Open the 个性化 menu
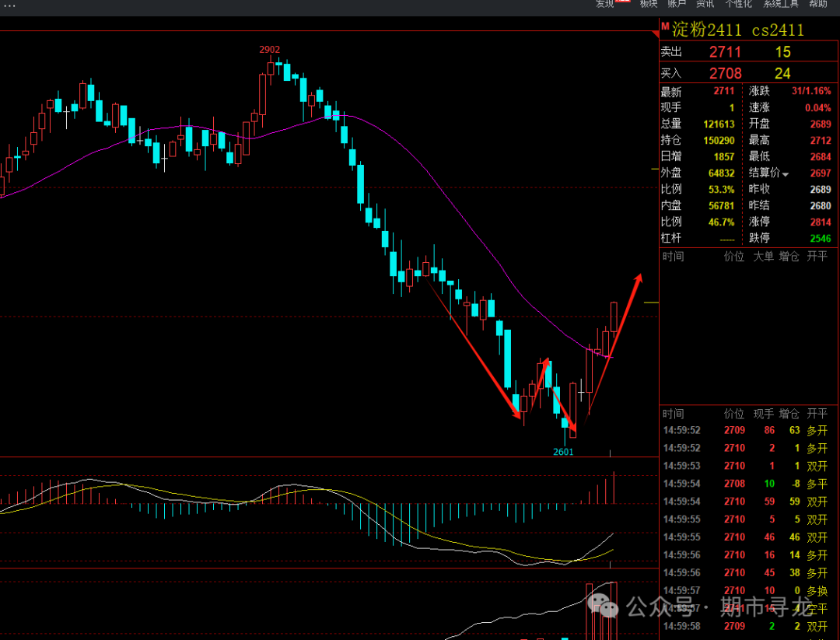840x640 pixels. [x=738, y=4]
